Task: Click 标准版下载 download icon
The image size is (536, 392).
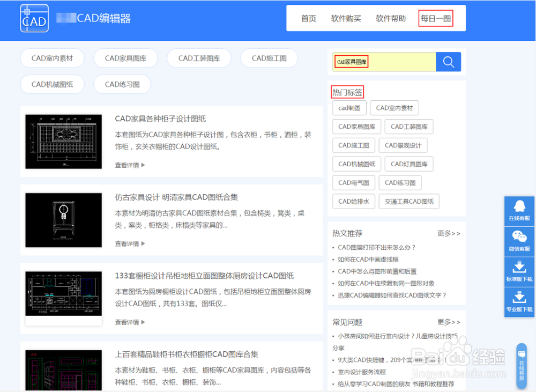Action: 519,271
